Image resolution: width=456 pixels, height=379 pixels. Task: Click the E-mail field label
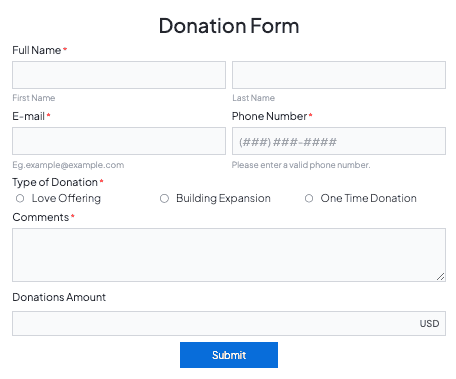tap(28, 116)
